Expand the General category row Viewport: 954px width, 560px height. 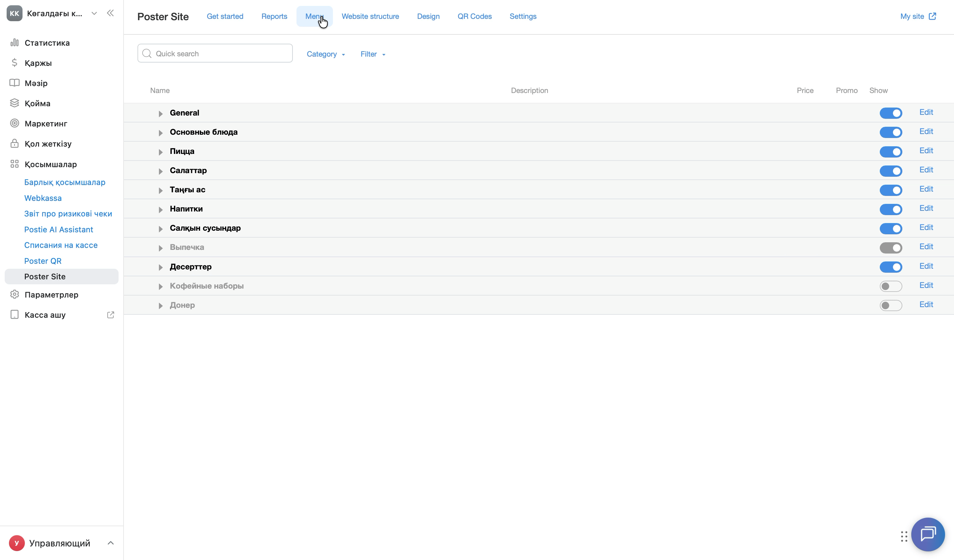pos(161,114)
